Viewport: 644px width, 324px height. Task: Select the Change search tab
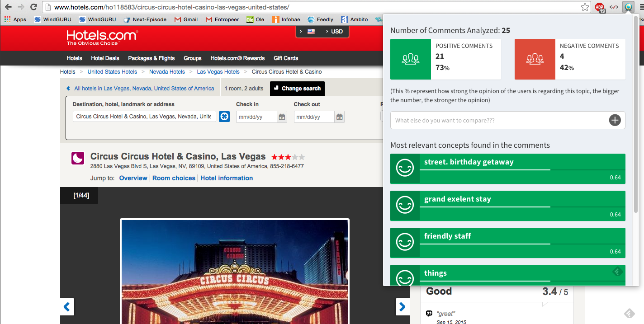point(297,89)
